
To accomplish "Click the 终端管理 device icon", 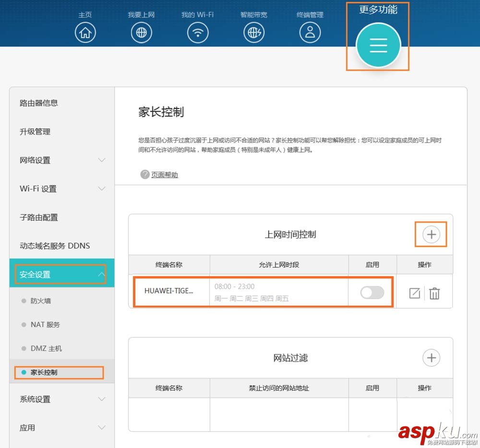I will pyautogui.click(x=310, y=32).
